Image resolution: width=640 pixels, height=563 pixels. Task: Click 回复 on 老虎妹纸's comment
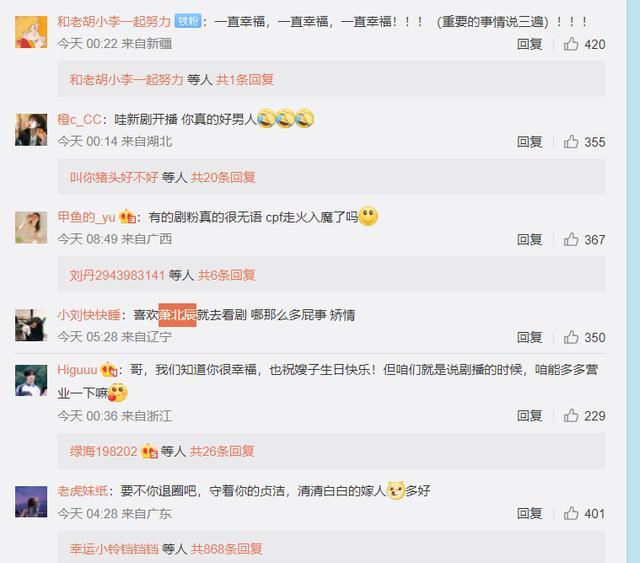point(529,514)
